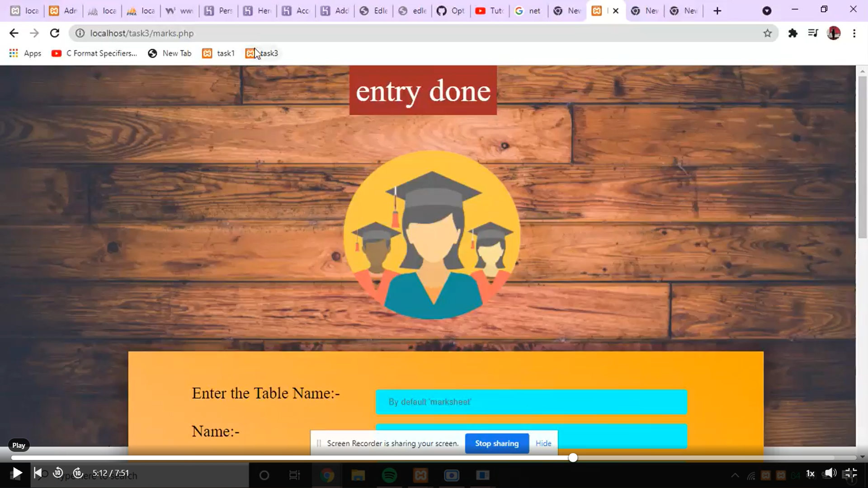The image size is (868, 488).
Task: Click the video progress bar handle
Action: click(573, 458)
